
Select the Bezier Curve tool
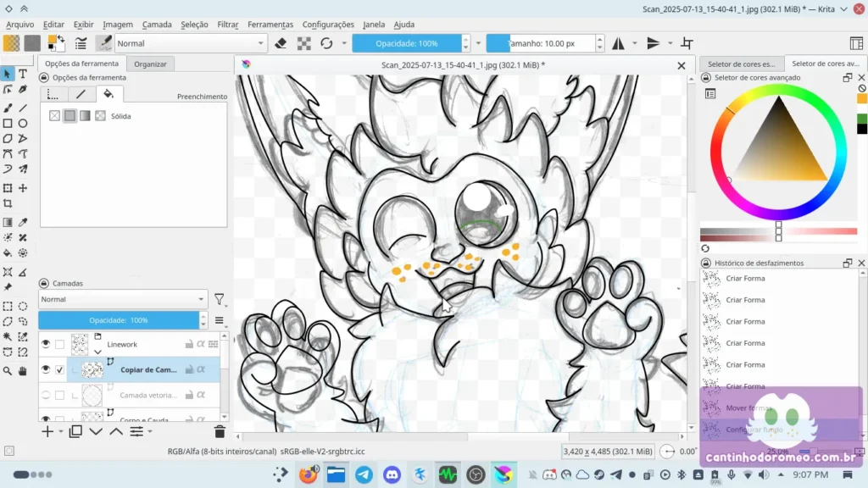(8, 154)
